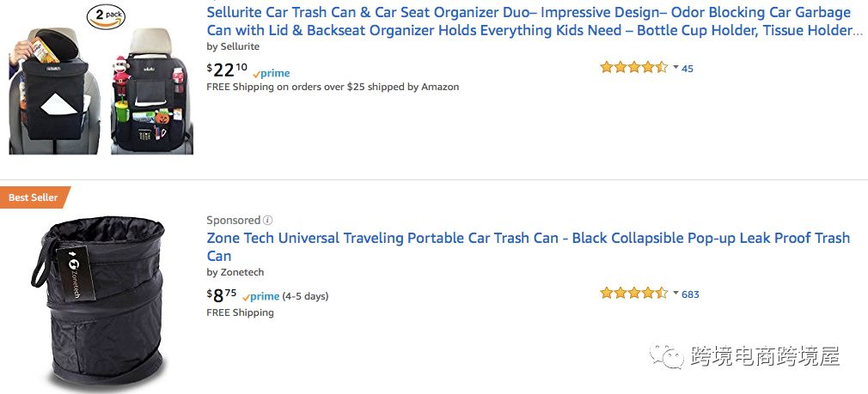Click the orange Best Seller badge

pyautogui.click(x=34, y=197)
